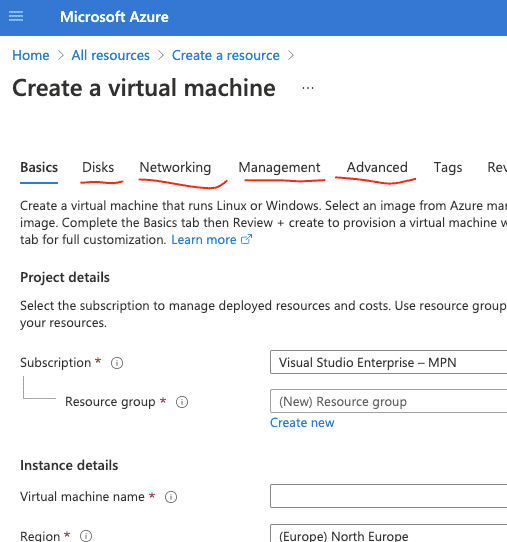The width and height of the screenshot is (507, 542).
Task: Open the Azure portal hamburger menu
Action: [x=16, y=16]
